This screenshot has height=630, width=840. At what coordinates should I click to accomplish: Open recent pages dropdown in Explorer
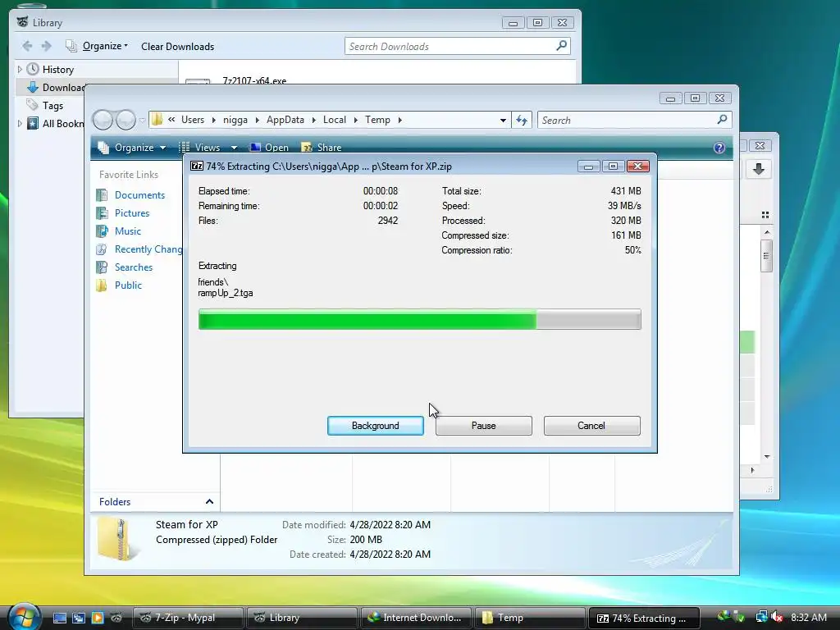coord(142,120)
